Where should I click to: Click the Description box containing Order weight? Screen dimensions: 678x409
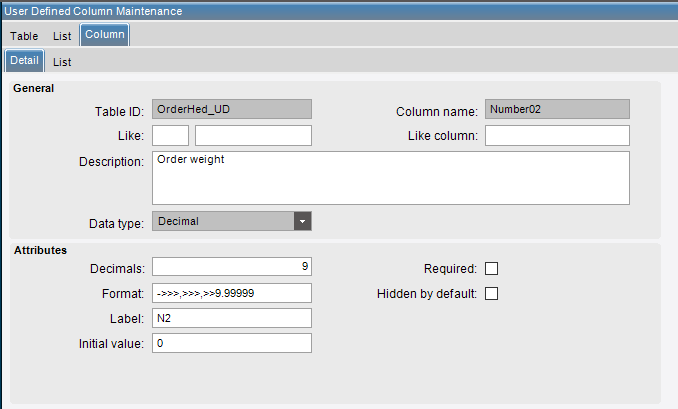click(390, 177)
